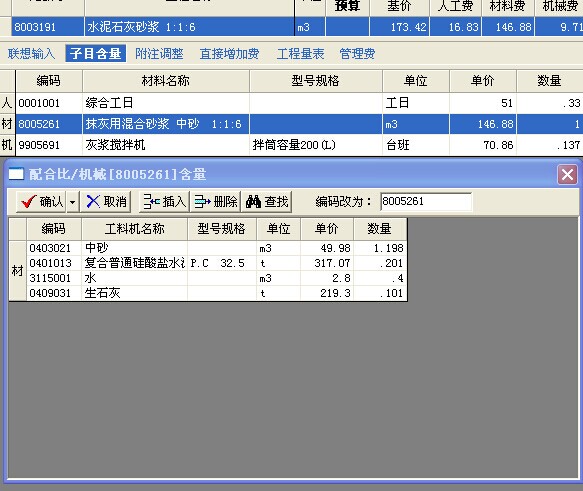Viewport: 583px width, 491px height.
Task: Click code cell 0001001
Action: pos(49,103)
